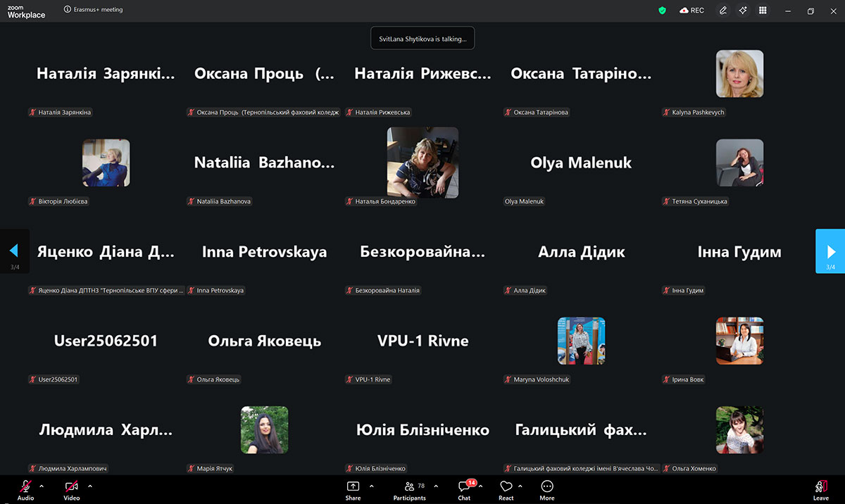845x504 pixels.
Task: Click the green encryption shield icon
Action: pyautogui.click(x=662, y=11)
